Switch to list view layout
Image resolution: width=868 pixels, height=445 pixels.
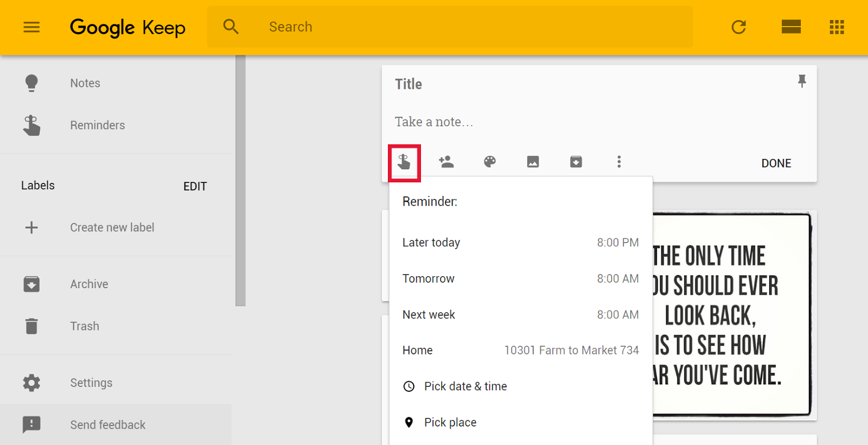click(791, 27)
